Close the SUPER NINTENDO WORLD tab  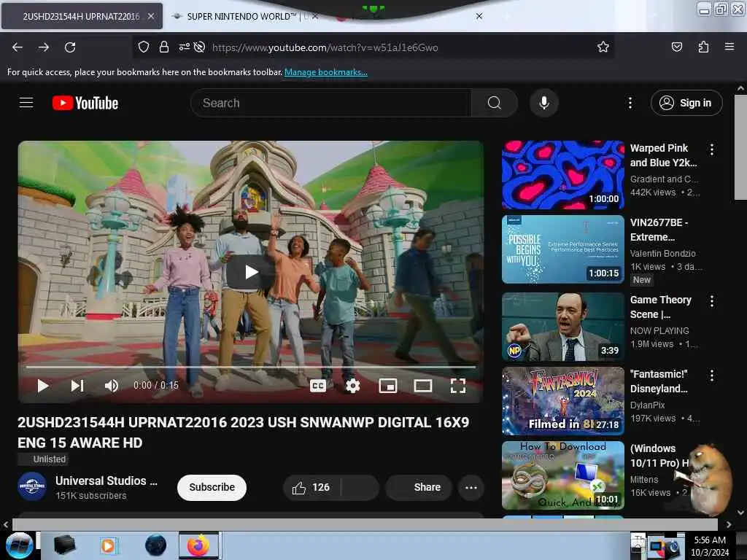pyautogui.click(x=315, y=16)
